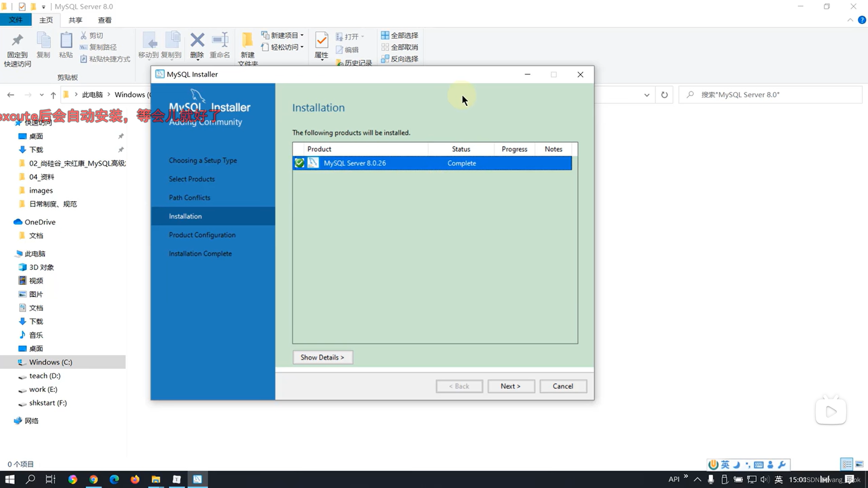Open recent locations dropdown arrow
This screenshot has width=868, height=488.
coord(42,95)
